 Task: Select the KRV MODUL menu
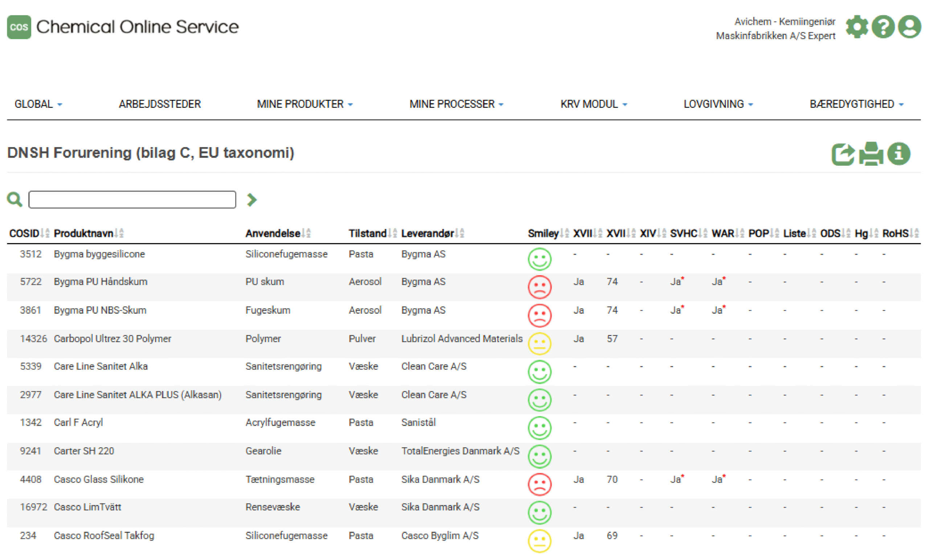(x=593, y=104)
